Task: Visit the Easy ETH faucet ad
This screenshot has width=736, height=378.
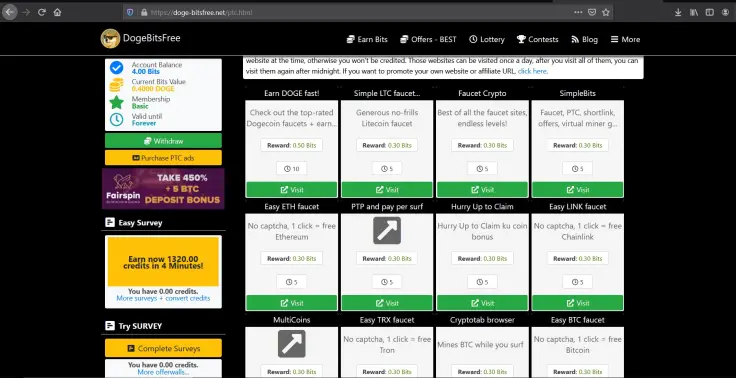Action: 291,303
